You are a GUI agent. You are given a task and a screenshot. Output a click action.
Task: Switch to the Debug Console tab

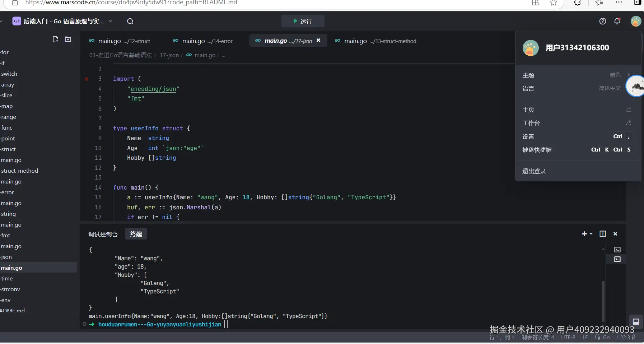(x=103, y=234)
